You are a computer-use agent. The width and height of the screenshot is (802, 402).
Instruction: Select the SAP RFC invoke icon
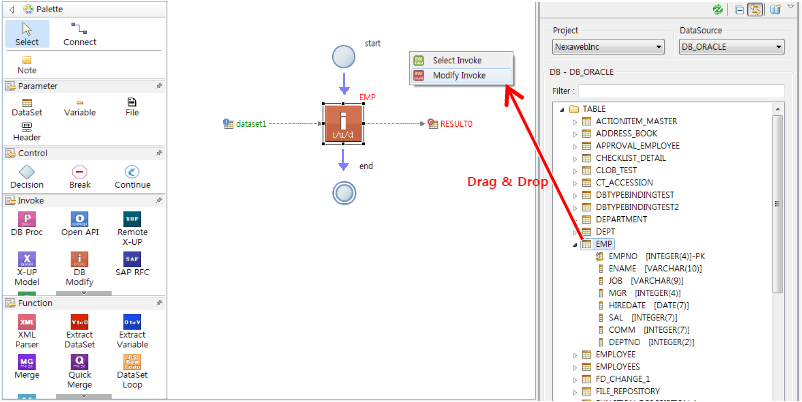click(132, 260)
